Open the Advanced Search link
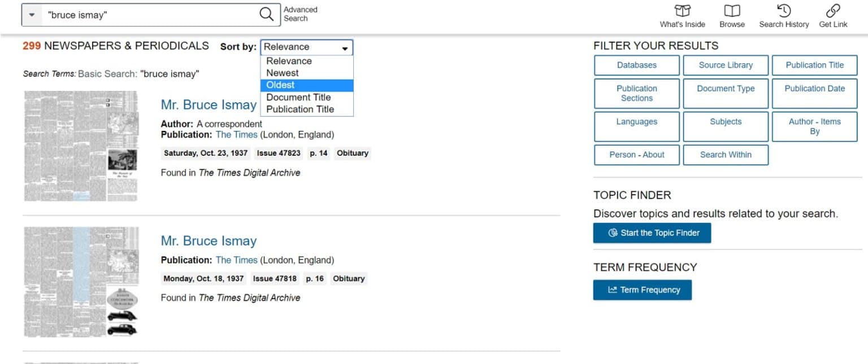This screenshot has height=364, width=868. [300, 14]
